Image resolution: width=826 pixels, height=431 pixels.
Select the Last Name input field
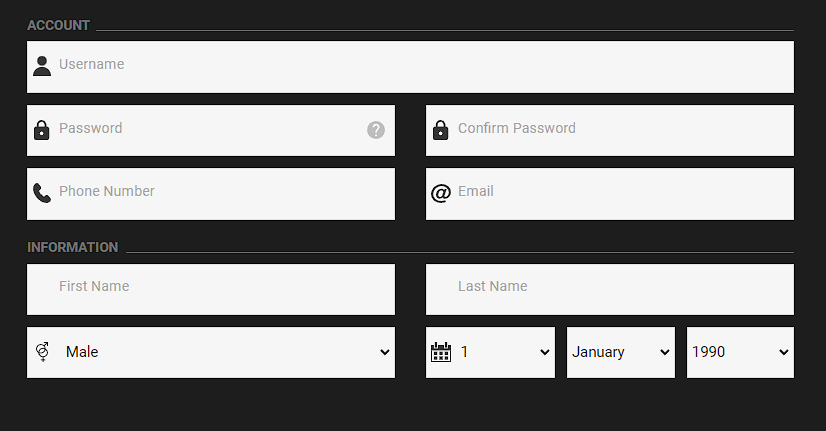coord(610,289)
